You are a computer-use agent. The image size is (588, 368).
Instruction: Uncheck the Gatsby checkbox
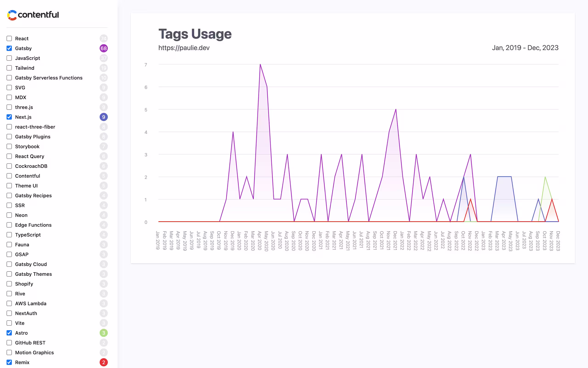tap(9, 48)
